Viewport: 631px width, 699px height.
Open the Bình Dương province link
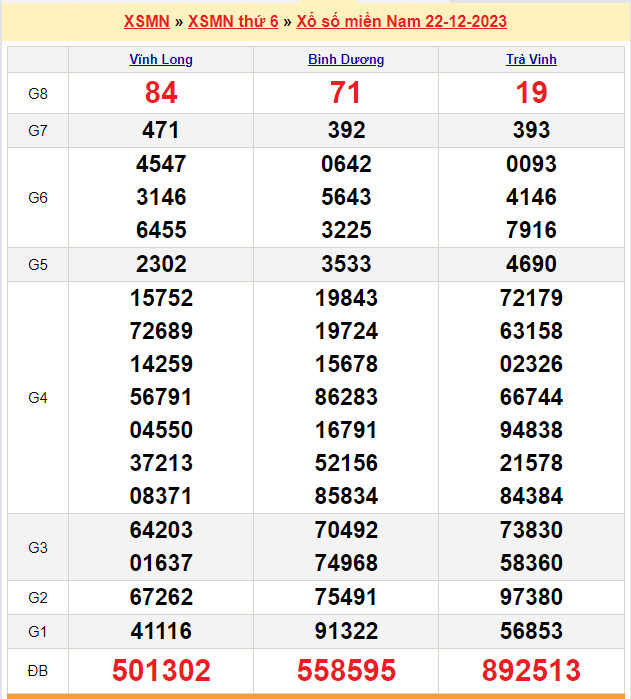pos(346,59)
